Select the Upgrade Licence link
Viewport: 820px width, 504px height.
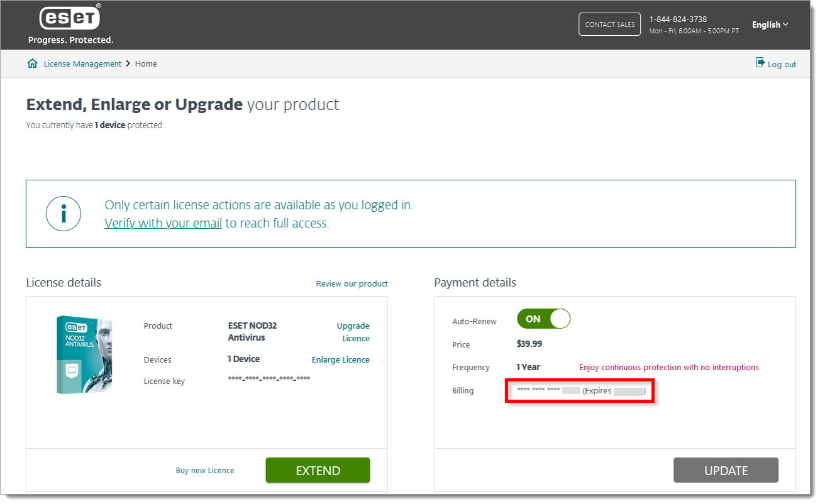353,332
